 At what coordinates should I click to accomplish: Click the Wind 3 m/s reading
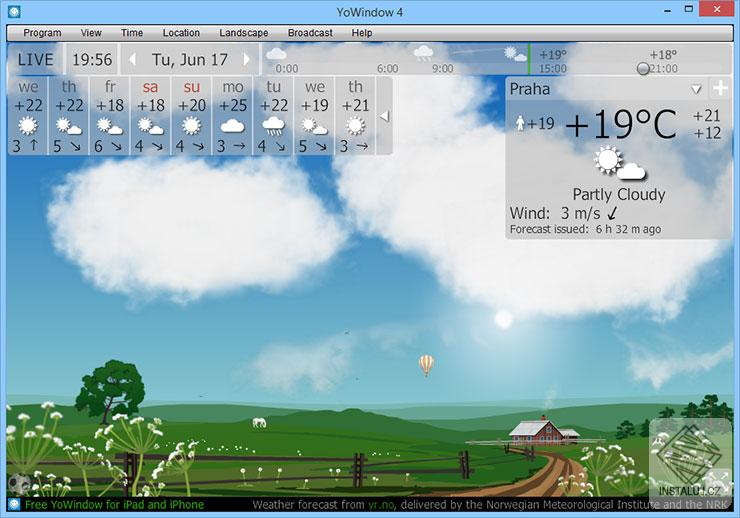pyautogui.click(x=555, y=213)
